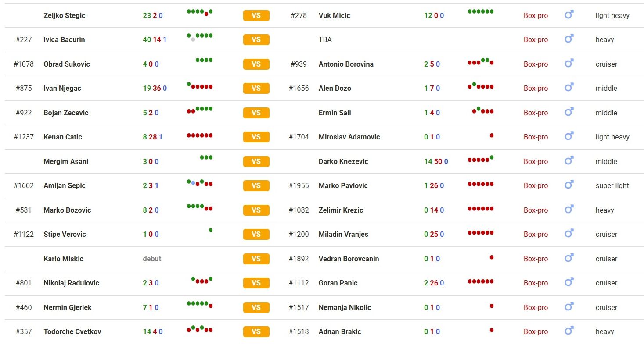
Task: Click male gender icon in Ivica Bacurin row
Action: coord(569,39)
